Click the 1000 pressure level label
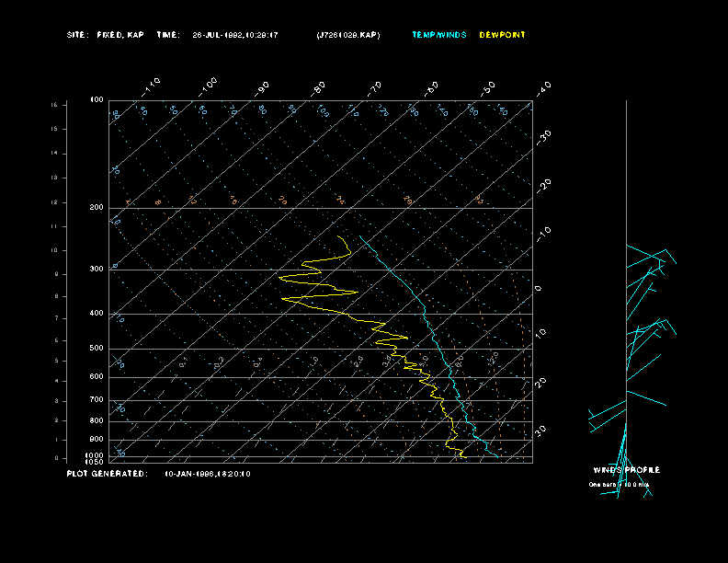The image size is (728, 563). coord(96,454)
